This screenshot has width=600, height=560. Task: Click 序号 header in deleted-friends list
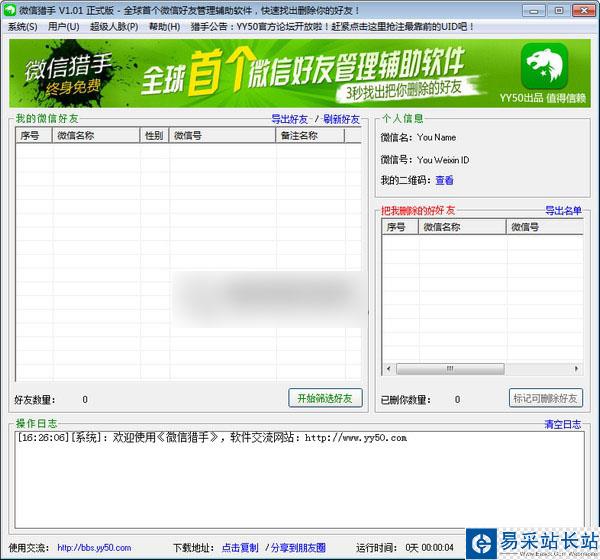[x=400, y=227]
